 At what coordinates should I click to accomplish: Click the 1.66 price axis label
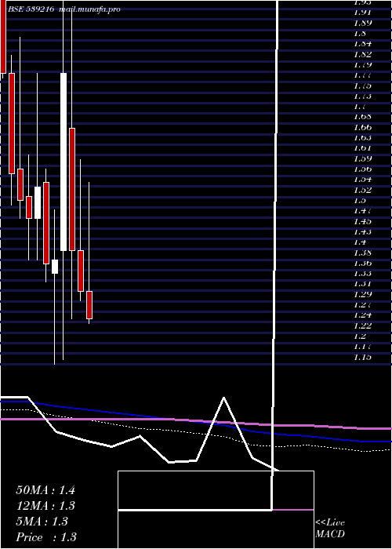coord(362,128)
